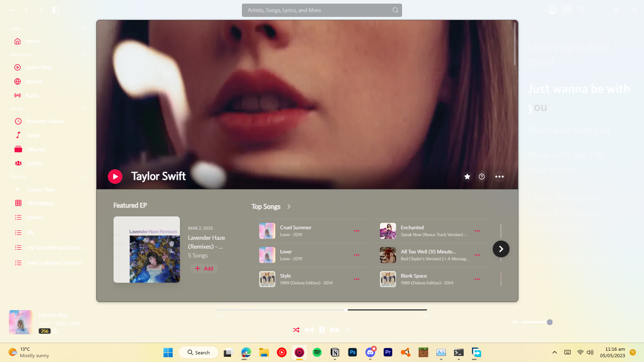Select Listen Now in the sidebar
The height and width of the screenshot is (362, 644).
(39, 67)
